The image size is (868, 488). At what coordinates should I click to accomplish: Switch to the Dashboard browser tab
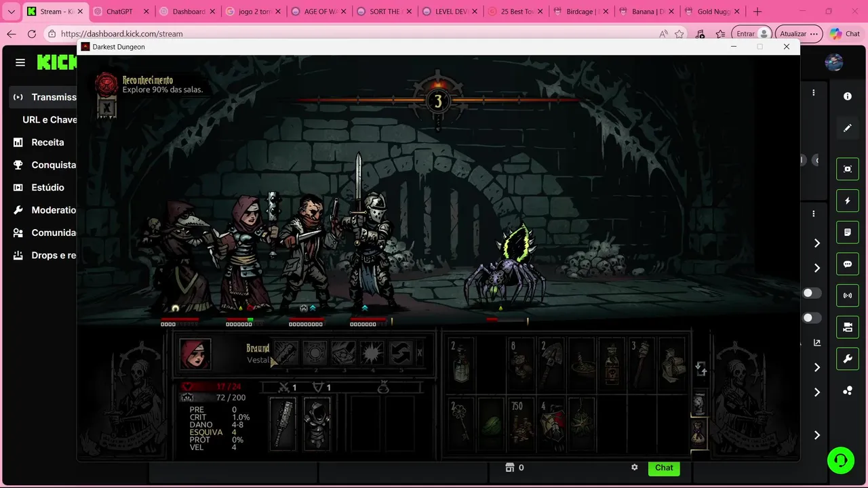click(188, 12)
